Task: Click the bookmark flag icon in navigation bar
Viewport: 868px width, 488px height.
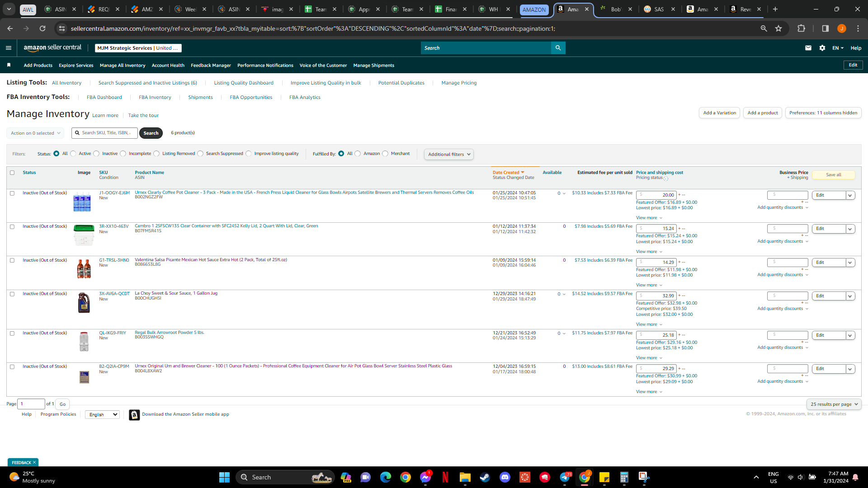Action: (x=9, y=65)
